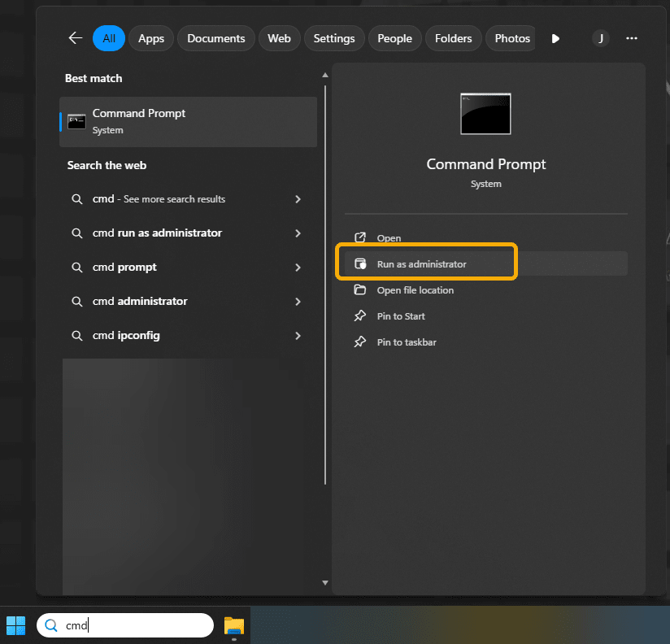Expand chevron beside 'cmd run as administrator'
This screenshot has height=644, width=670.
coord(298,233)
